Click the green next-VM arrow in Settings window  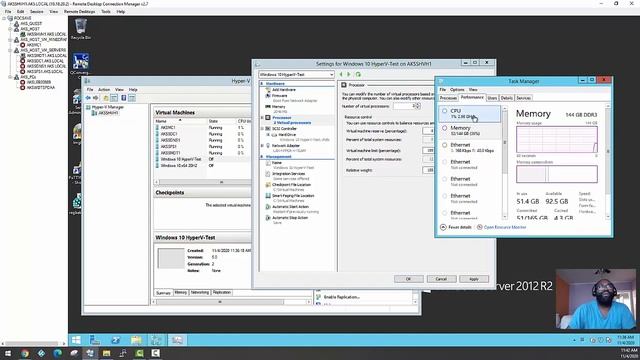349,74
